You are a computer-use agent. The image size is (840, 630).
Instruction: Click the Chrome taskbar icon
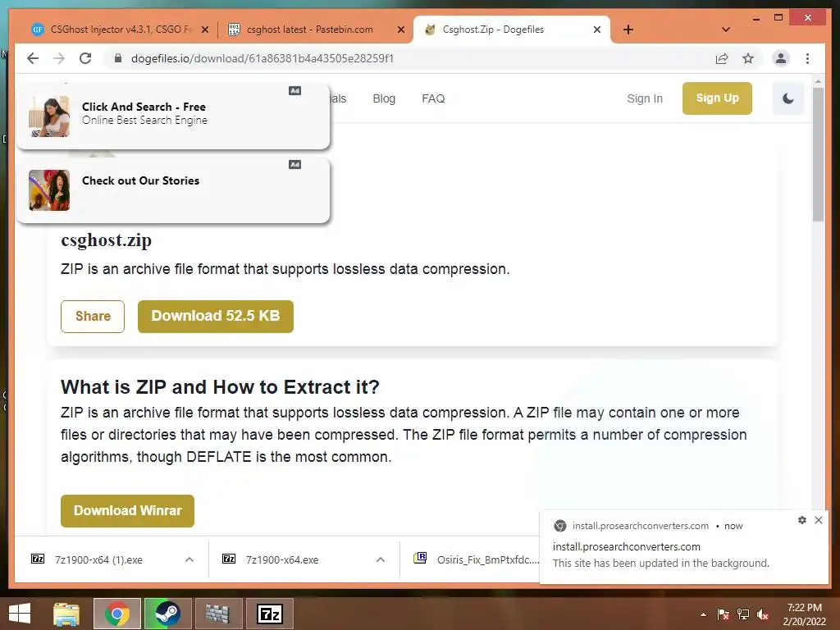tap(116, 614)
